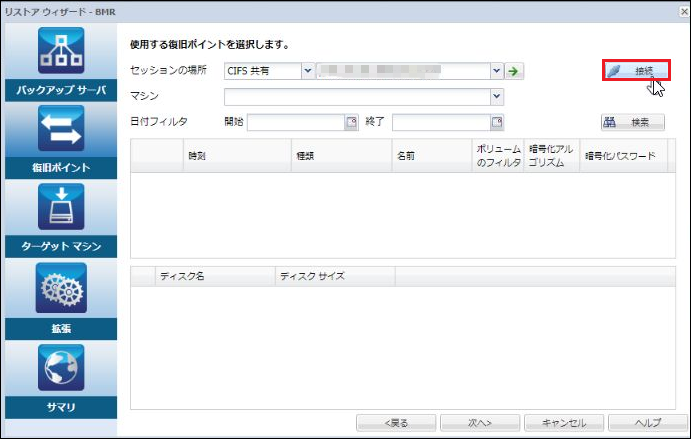Select the サマリ step
The image size is (691, 439).
(x=61, y=407)
